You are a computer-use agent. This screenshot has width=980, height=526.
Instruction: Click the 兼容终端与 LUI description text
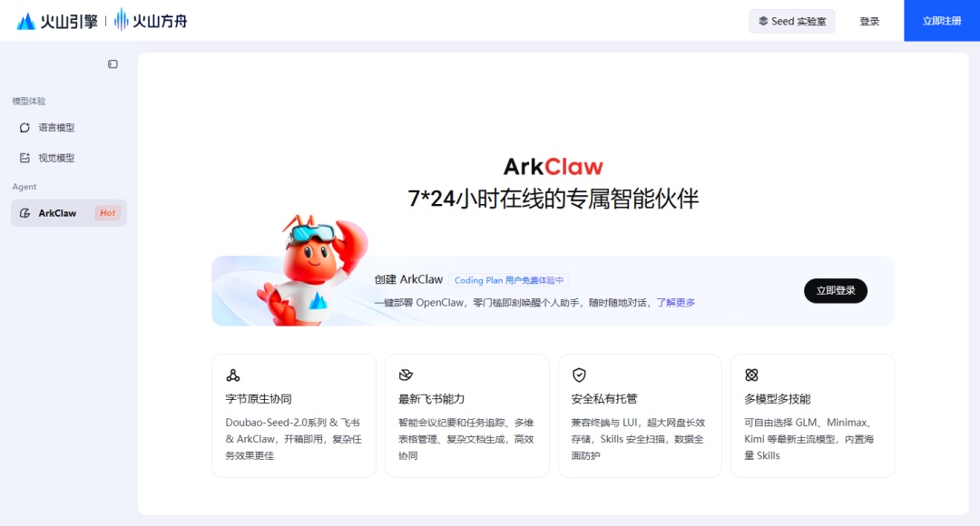point(639,439)
